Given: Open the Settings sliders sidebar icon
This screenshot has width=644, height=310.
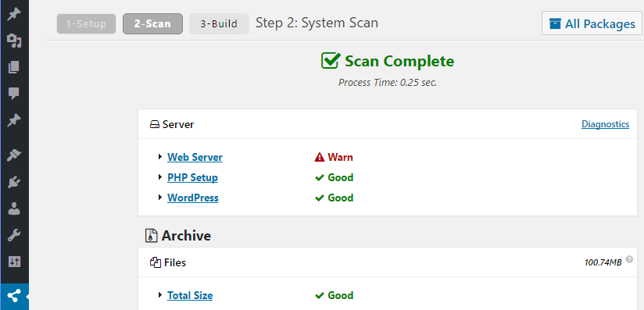Looking at the screenshot, I should coord(14,262).
